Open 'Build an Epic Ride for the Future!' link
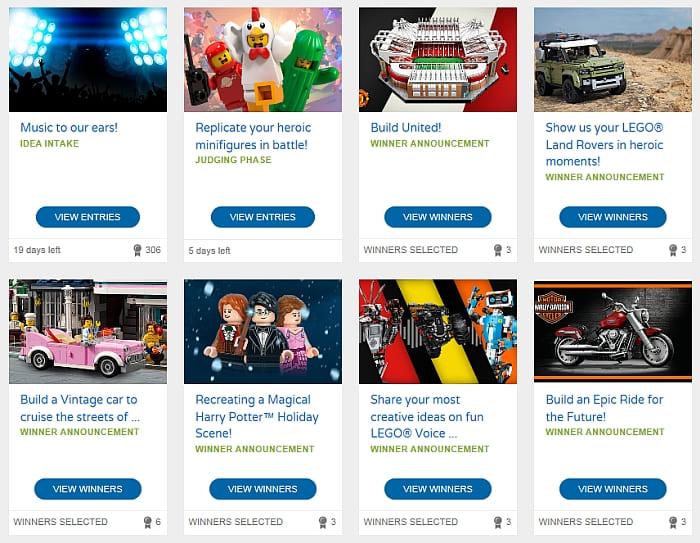The height and width of the screenshot is (543, 700). point(604,408)
